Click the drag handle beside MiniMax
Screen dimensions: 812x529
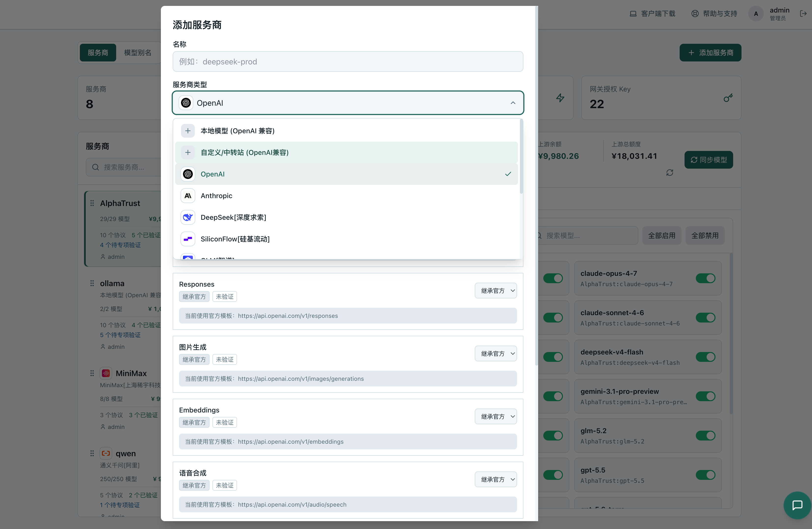92,373
